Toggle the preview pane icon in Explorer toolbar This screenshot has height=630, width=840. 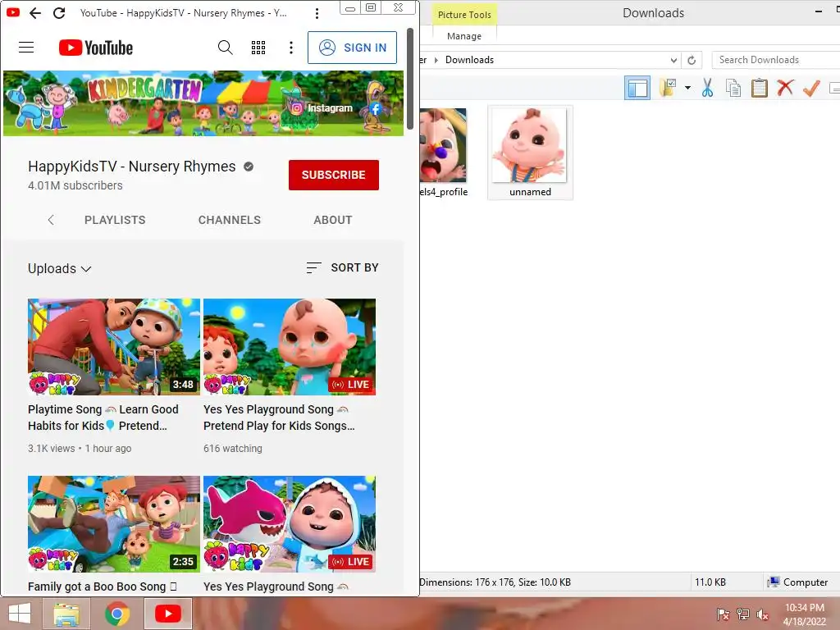637,88
